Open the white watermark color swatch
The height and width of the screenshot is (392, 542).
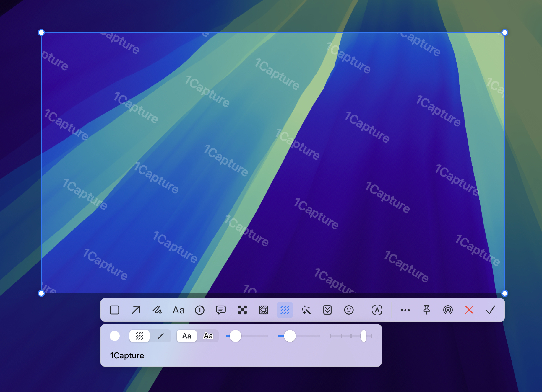[x=115, y=336]
